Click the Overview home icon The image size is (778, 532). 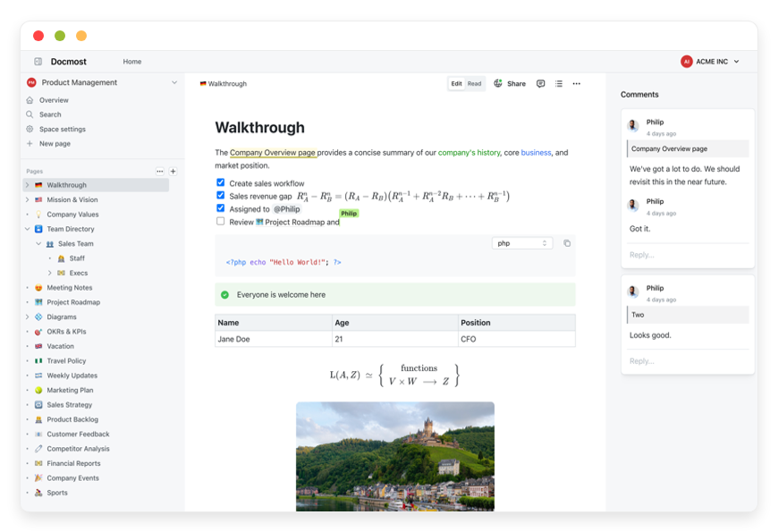(x=30, y=100)
